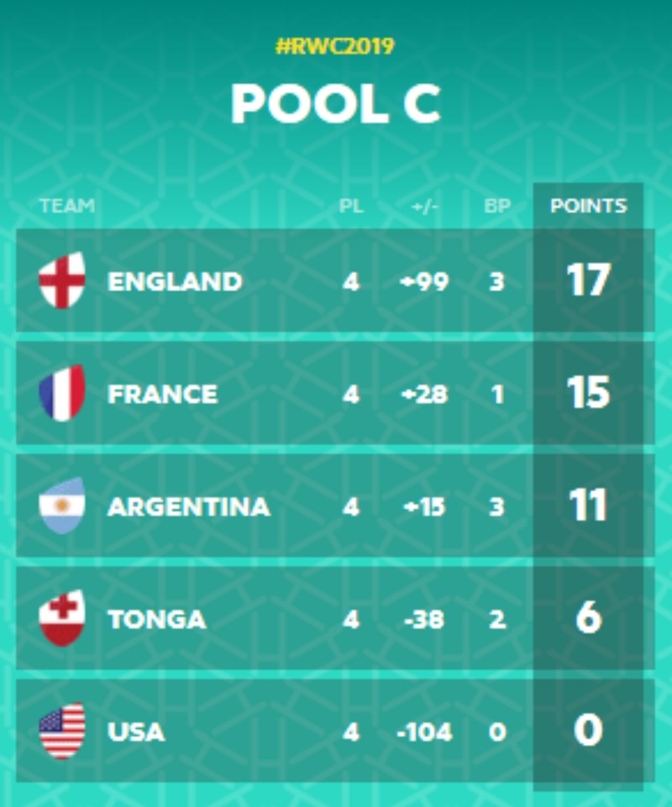Click the Tonga flag icon
This screenshot has height=807, width=672.
pos(62,619)
